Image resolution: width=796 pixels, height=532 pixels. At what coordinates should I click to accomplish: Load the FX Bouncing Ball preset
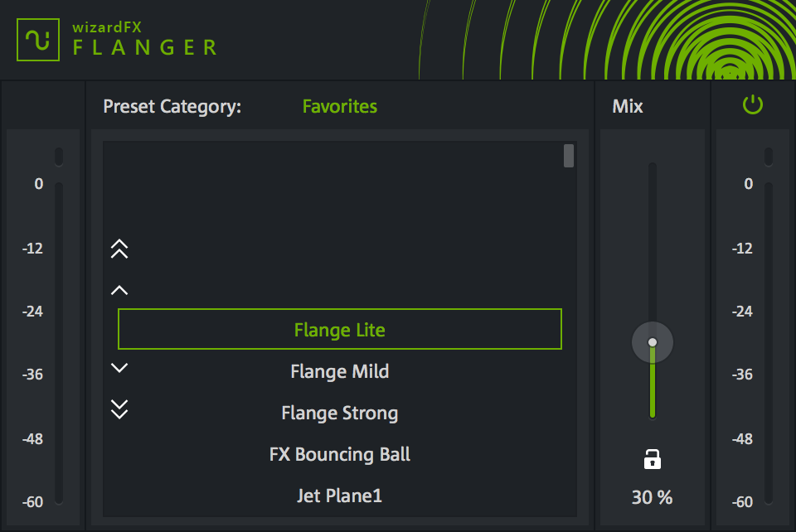[x=340, y=454]
